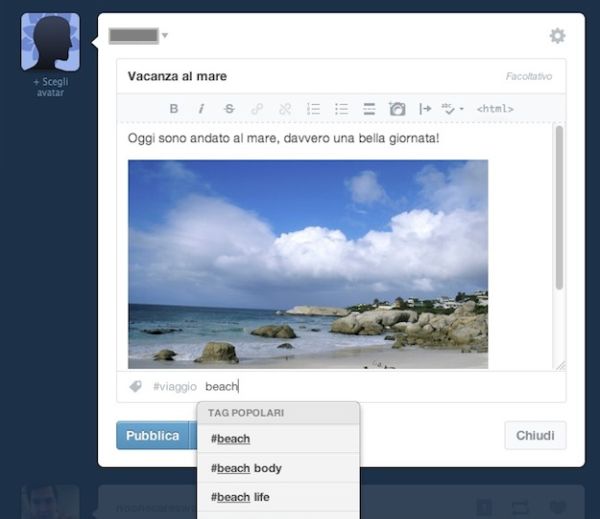Upload photo with camera icon
Viewport: 600px width, 519px height.
(x=397, y=109)
